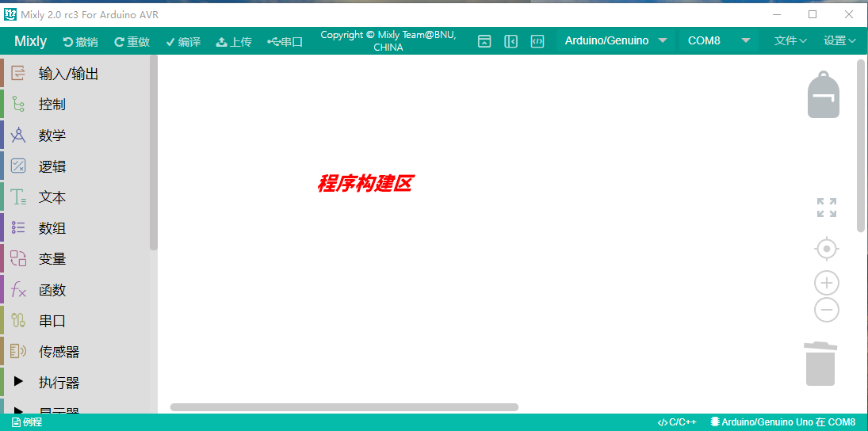Toggle the bottom panel window icon

point(484,41)
